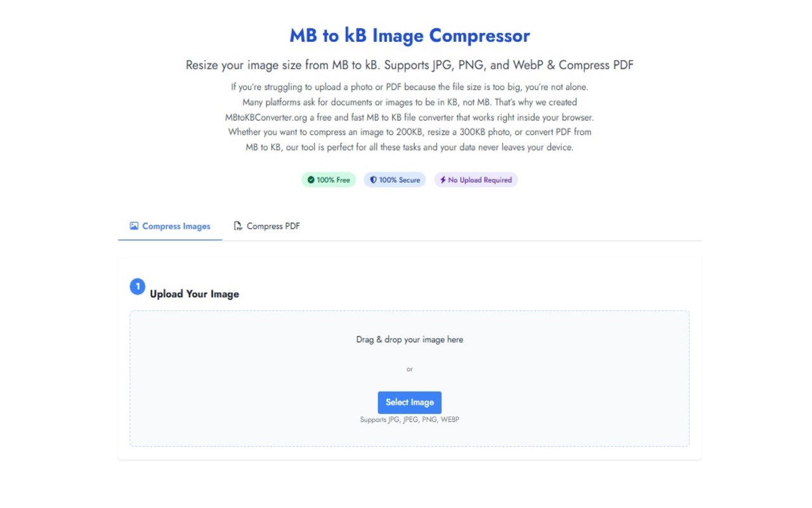Click the blue step 1 circle
Viewport: 812px width, 508px height.
[x=138, y=287]
